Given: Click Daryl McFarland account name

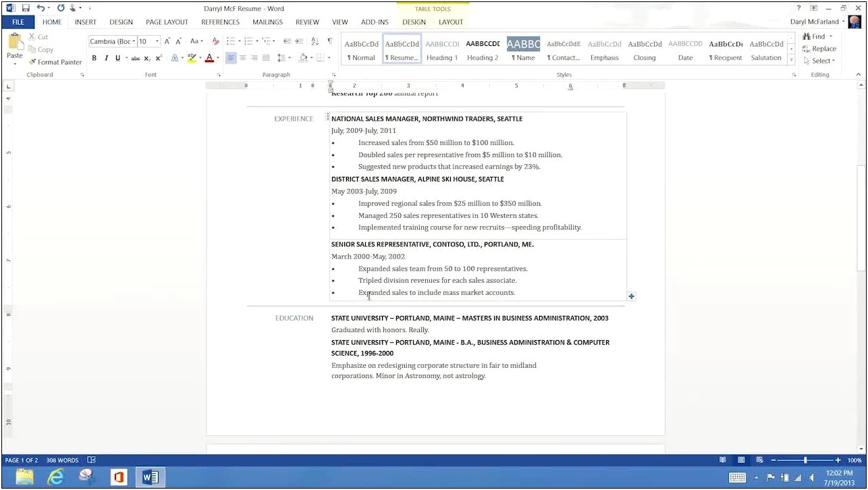Looking at the screenshot, I should 815,22.
